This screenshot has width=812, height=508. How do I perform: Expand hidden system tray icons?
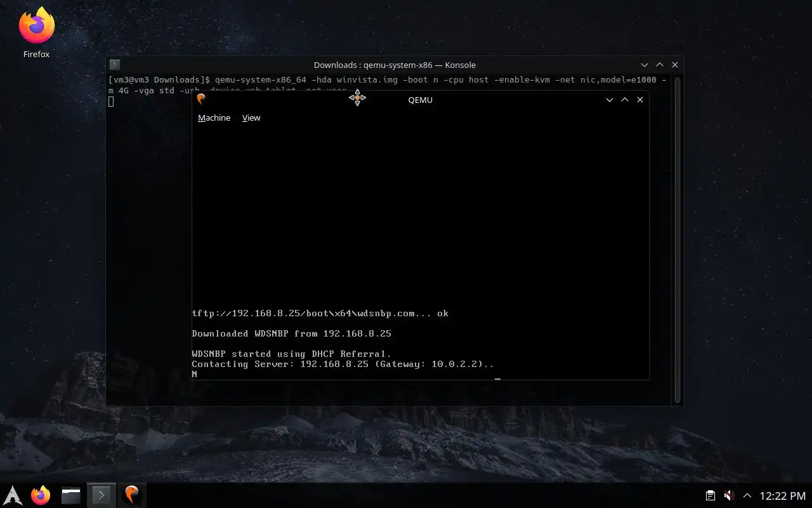[747, 495]
